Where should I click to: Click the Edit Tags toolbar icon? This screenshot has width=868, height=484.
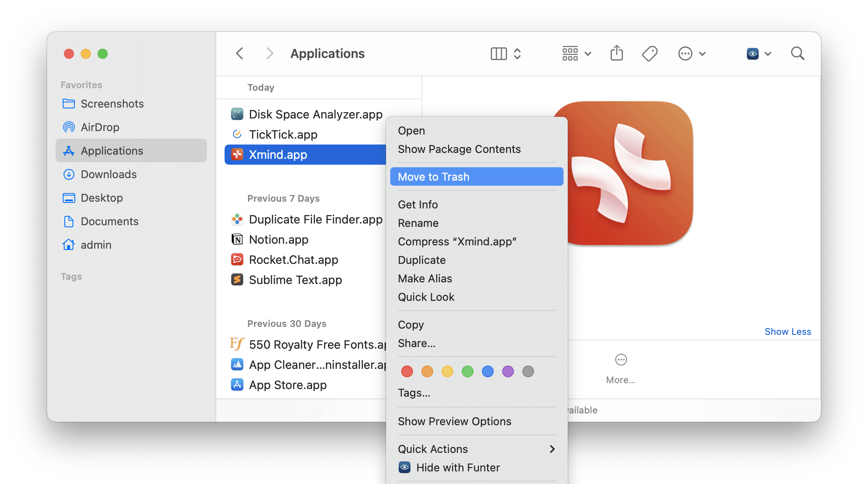pos(650,53)
